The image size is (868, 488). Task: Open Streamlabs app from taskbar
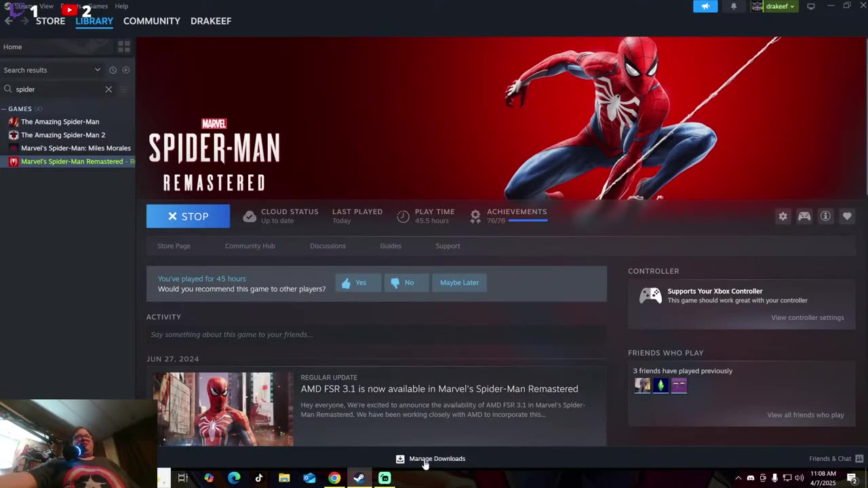(384, 478)
